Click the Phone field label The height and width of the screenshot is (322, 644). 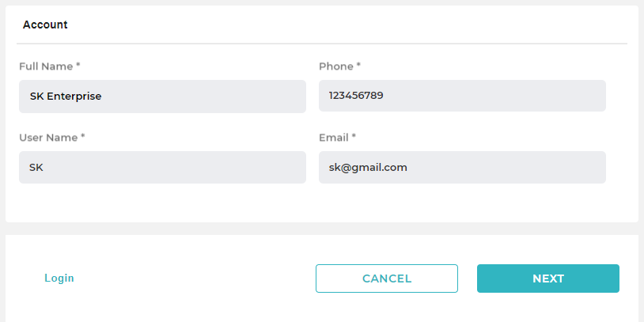tap(336, 66)
